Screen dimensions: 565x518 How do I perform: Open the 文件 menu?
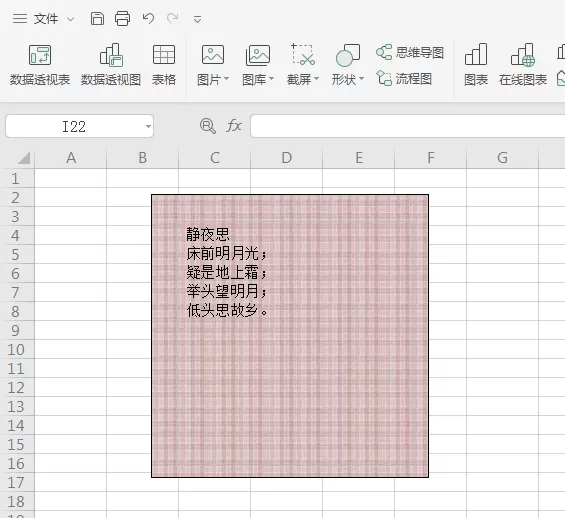[x=46, y=19]
